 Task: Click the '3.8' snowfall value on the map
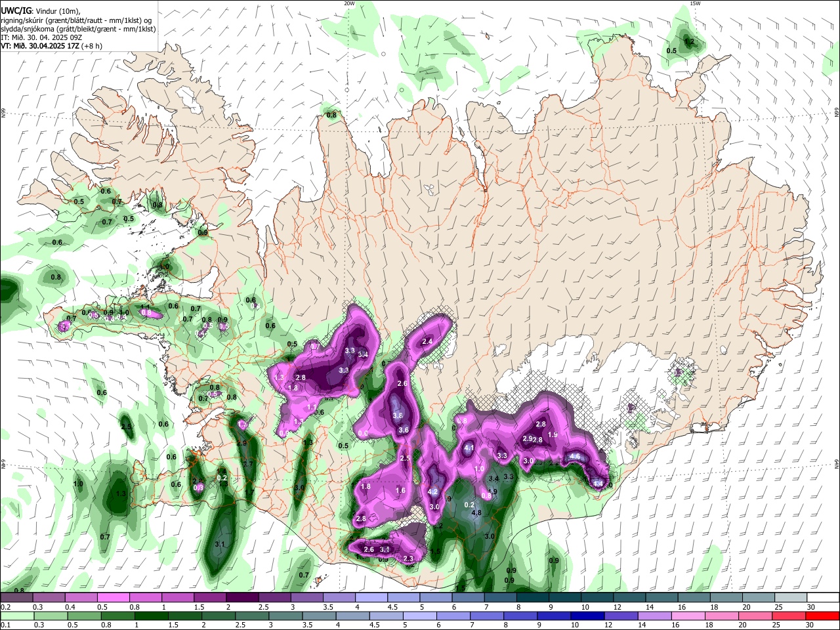point(398,415)
